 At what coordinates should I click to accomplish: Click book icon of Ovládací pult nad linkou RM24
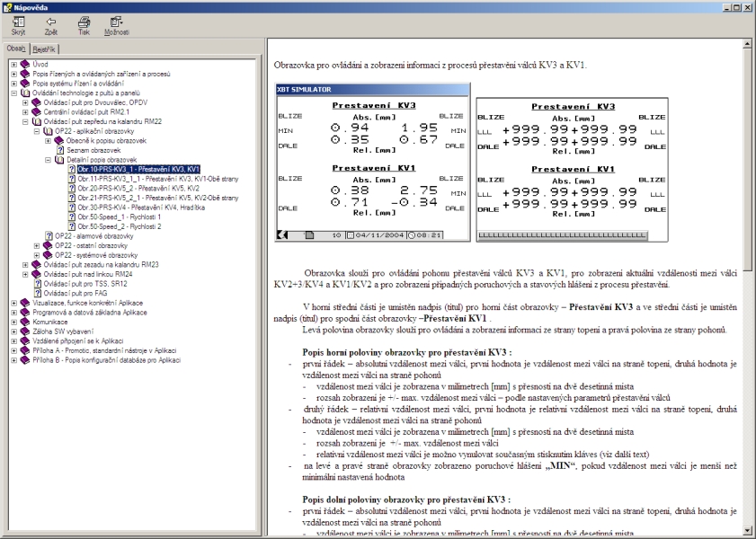pos(37,274)
